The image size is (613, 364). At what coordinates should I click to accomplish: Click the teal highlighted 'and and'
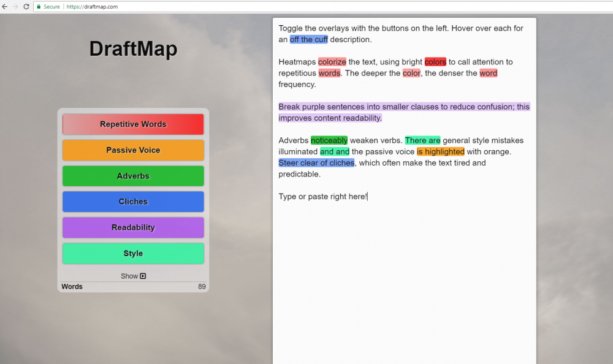tap(335, 152)
